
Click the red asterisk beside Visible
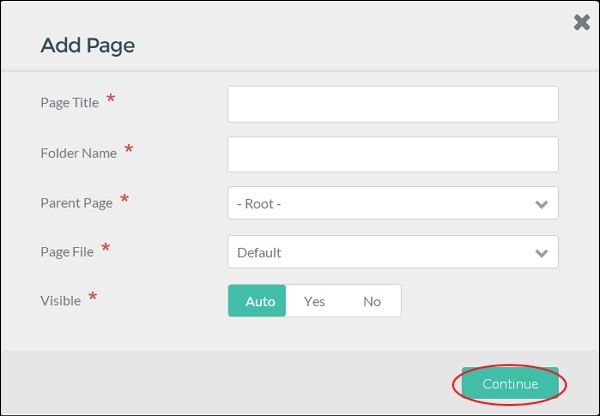(93, 298)
